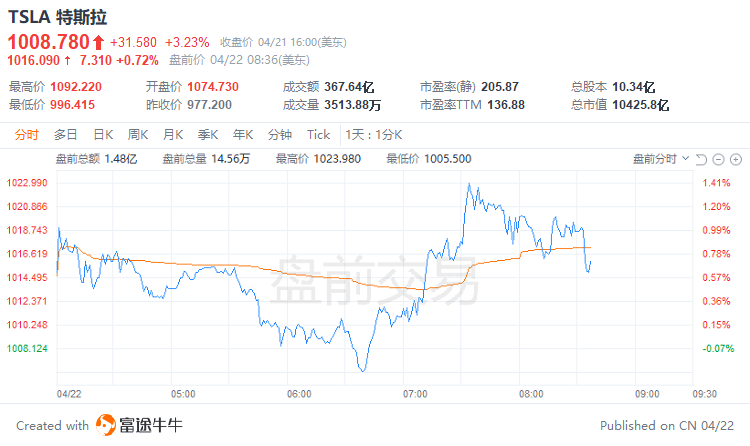Viewport: 750px width, 446px height.
Task: Zoom out chart with minus icon
Action: (x=718, y=159)
